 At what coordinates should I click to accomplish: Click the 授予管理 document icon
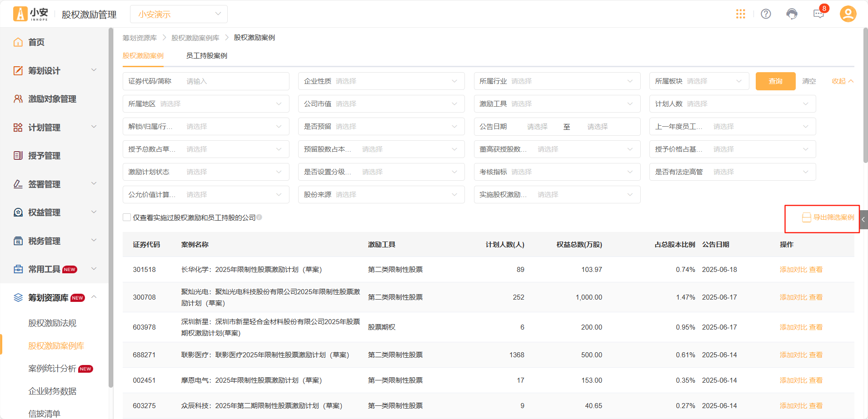(18, 156)
